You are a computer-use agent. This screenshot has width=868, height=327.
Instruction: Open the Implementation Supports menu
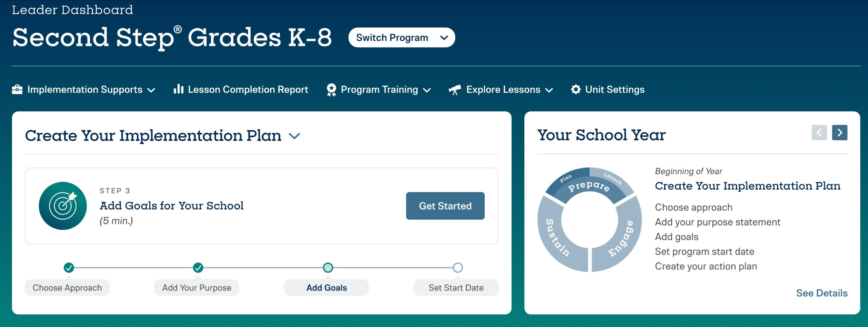tap(84, 89)
